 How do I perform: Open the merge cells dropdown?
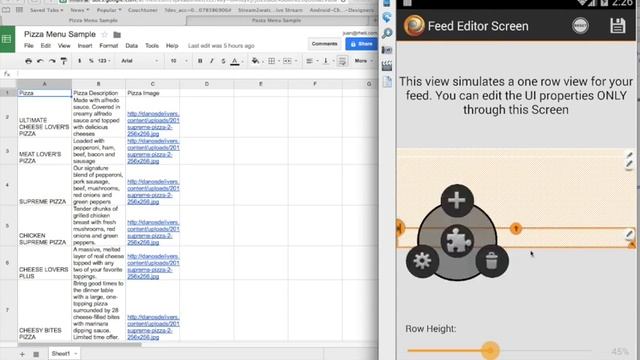click(290, 61)
